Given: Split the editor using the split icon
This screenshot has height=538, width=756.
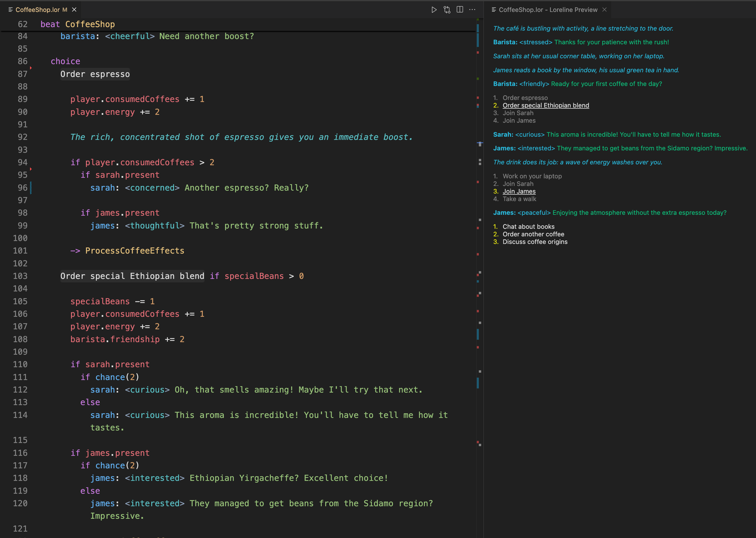Looking at the screenshot, I should [x=460, y=10].
